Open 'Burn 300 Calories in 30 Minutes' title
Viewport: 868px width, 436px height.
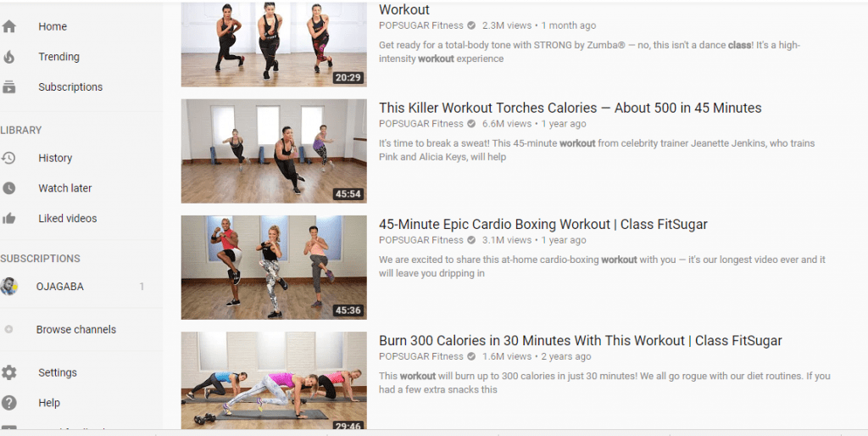click(x=580, y=341)
